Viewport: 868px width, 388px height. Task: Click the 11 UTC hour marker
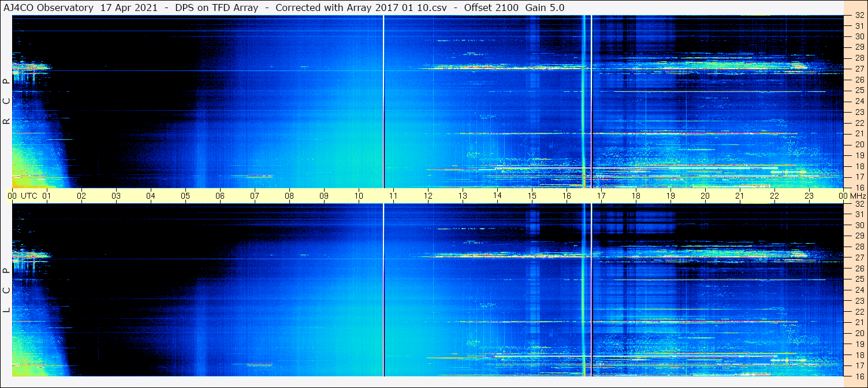(393, 196)
